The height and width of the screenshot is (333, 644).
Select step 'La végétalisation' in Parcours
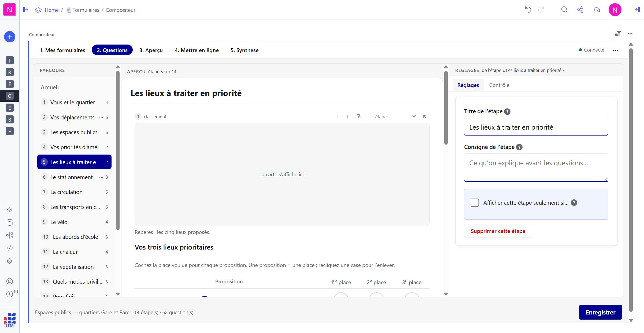pyautogui.click(x=74, y=267)
